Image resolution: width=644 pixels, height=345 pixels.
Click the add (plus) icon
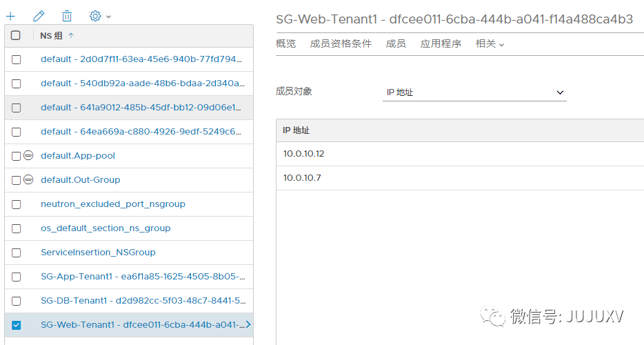point(10,16)
